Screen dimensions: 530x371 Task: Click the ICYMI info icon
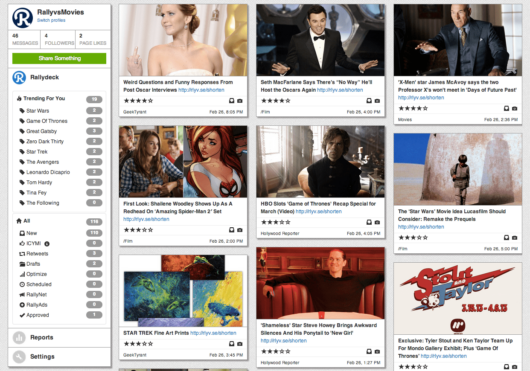(47, 244)
